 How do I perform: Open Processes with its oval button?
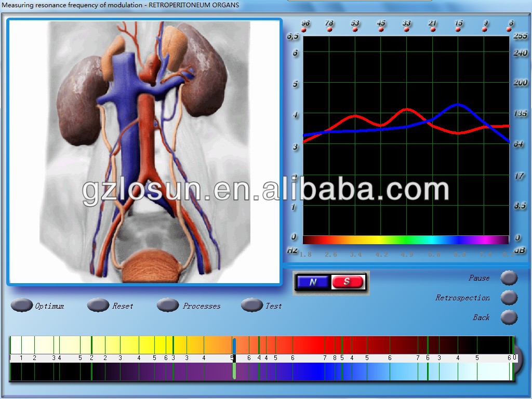click(168, 305)
